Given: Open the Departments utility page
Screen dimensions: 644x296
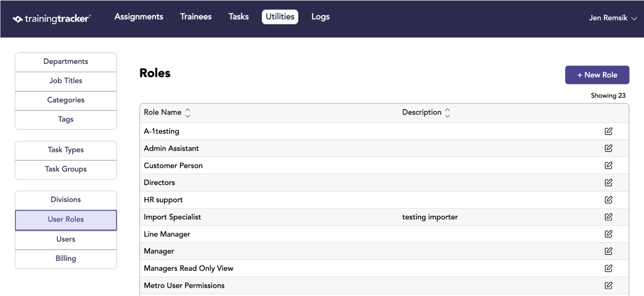Looking at the screenshot, I should (66, 62).
